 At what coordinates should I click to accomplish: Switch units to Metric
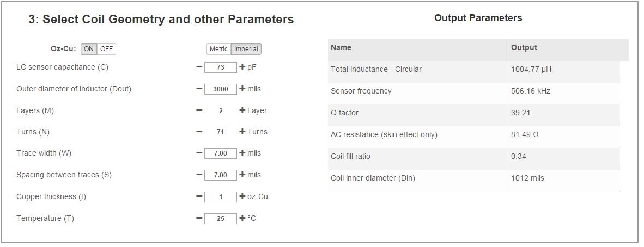(218, 49)
